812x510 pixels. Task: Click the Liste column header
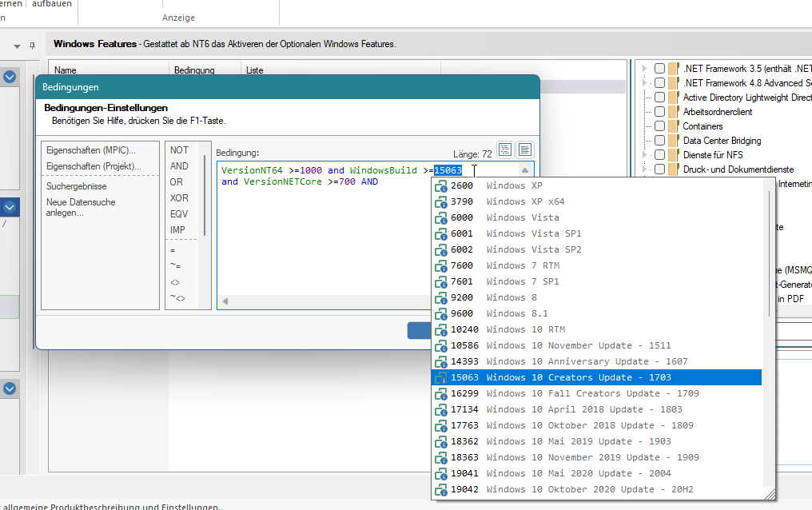coord(254,70)
